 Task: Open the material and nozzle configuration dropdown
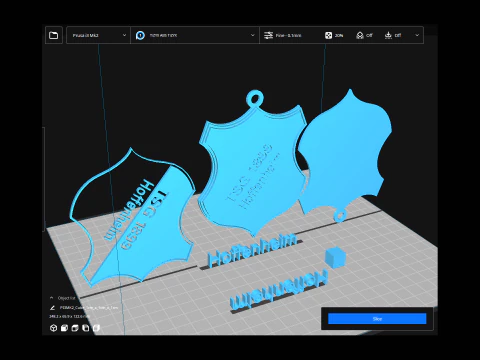tap(195, 35)
